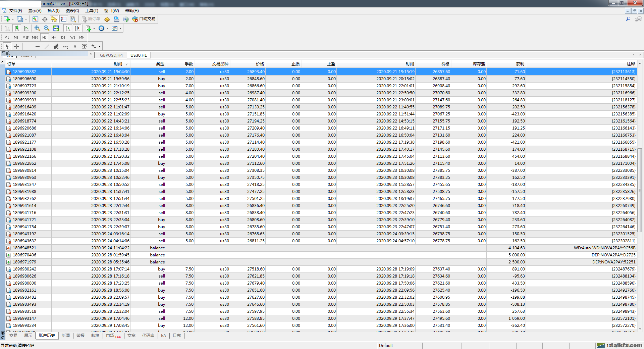Zoom out of the chart
The width and height of the screenshot is (644, 349).
click(47, 29)
